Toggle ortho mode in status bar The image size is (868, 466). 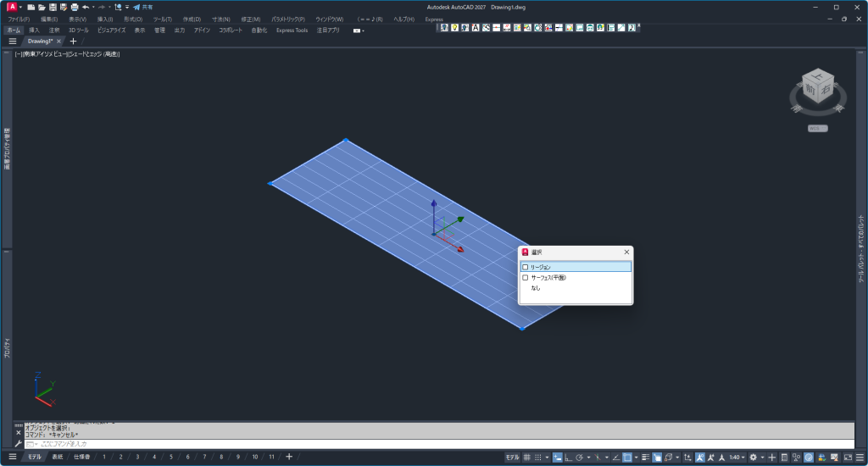click(569, 458)
